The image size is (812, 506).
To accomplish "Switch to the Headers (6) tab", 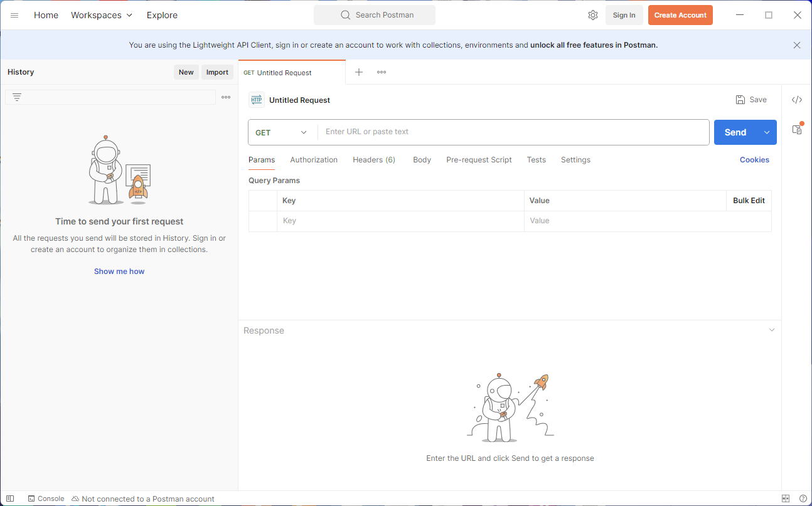I will pyautogui.click(x=374, y=160).
